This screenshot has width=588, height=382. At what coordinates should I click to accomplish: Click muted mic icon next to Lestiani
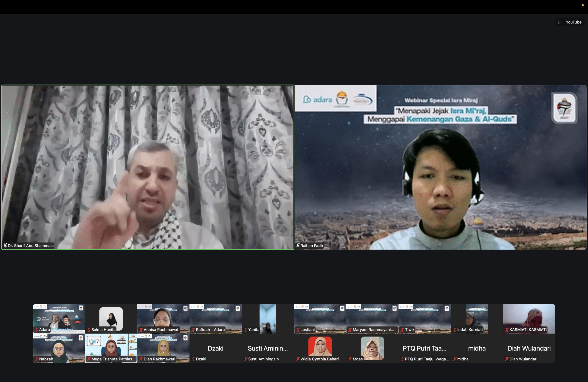coord(298,330)
